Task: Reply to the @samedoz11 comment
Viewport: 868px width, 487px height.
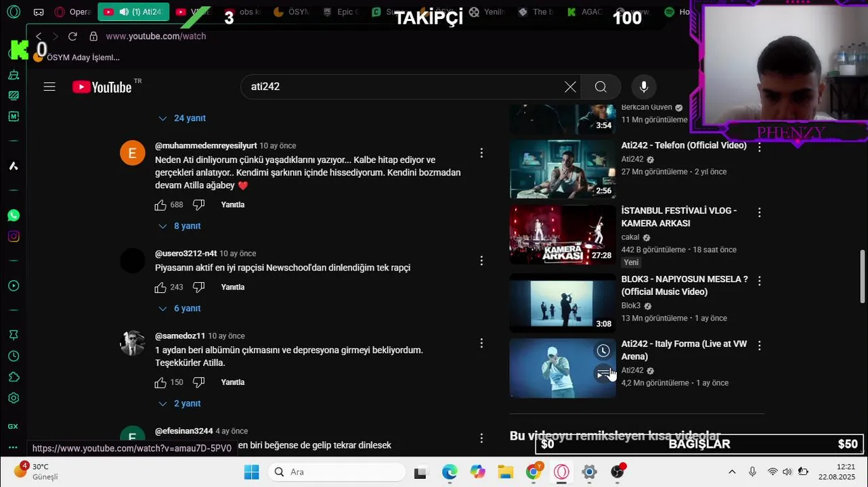Action: click(x=233, y=382)
